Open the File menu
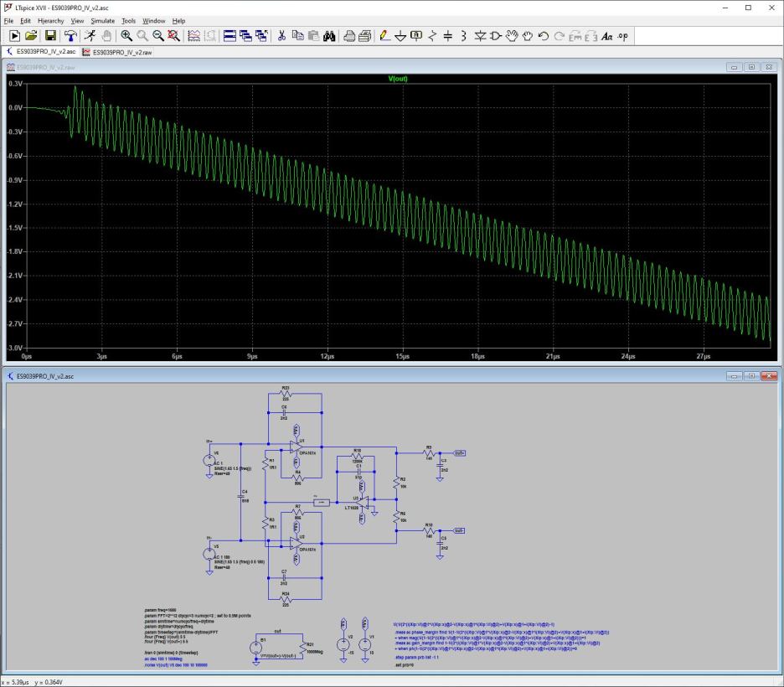Screen dimensions: 784x687 point(8,21)
